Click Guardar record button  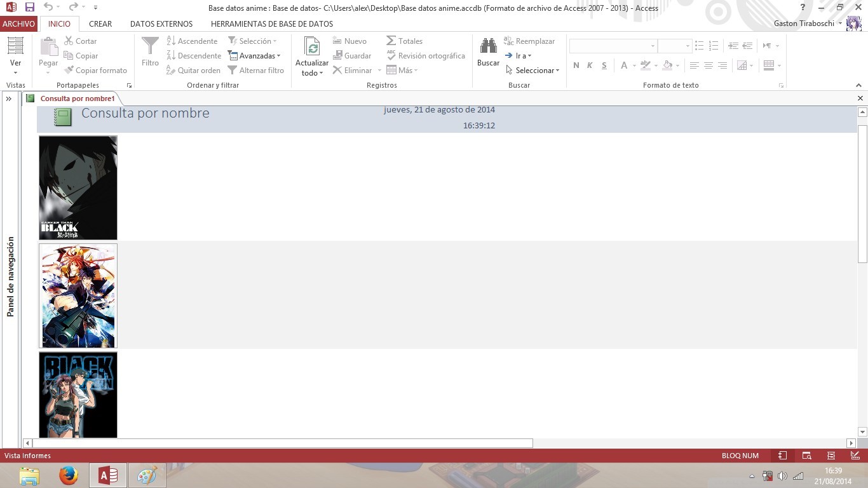coord(352,55)
